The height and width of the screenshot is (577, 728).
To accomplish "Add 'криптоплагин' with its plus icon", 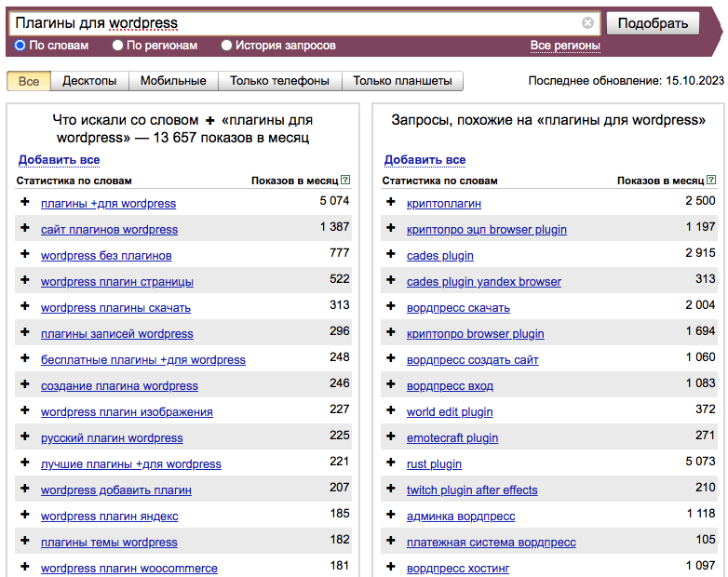I will 391,202.
